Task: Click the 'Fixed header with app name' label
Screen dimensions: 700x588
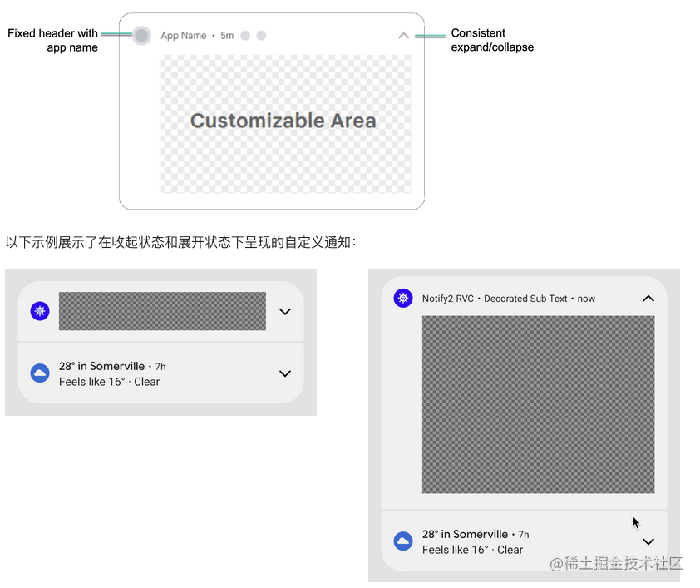Action: point(52,40)
